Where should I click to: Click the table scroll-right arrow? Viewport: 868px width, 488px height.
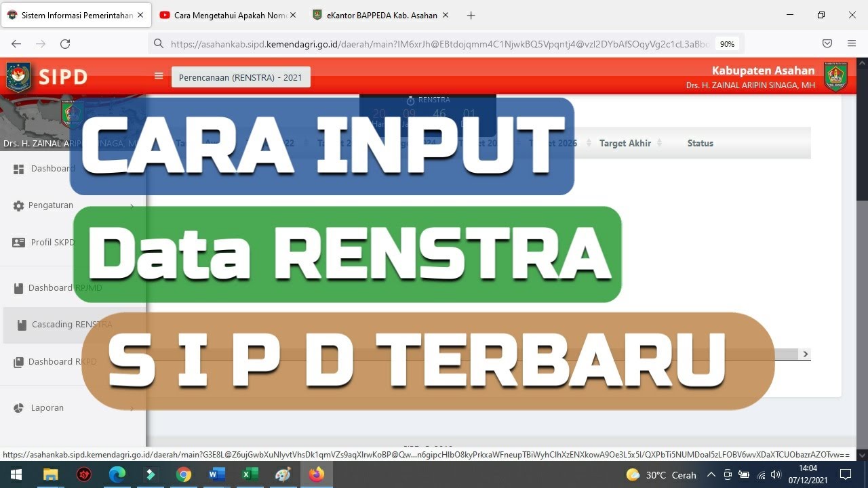tap(805, 354)
